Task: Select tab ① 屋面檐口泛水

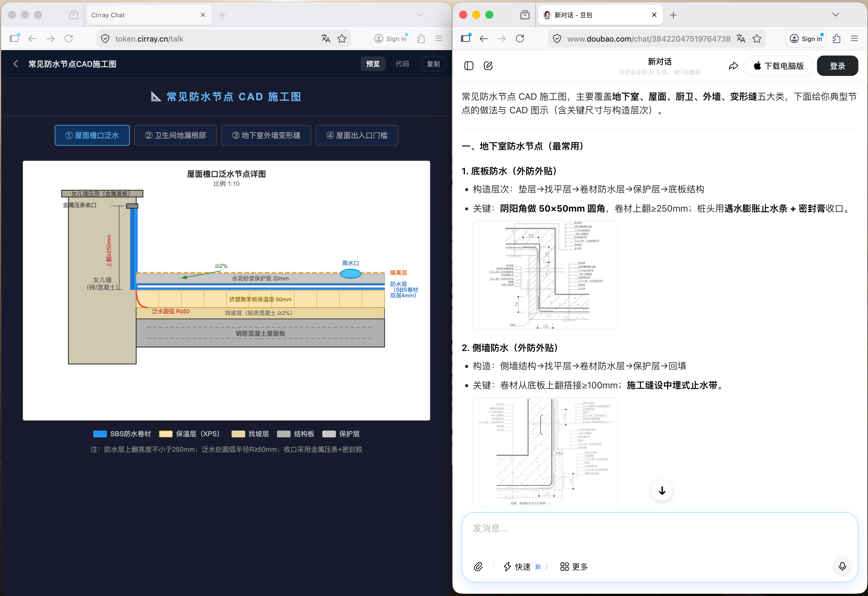Action: coord(92,135)
